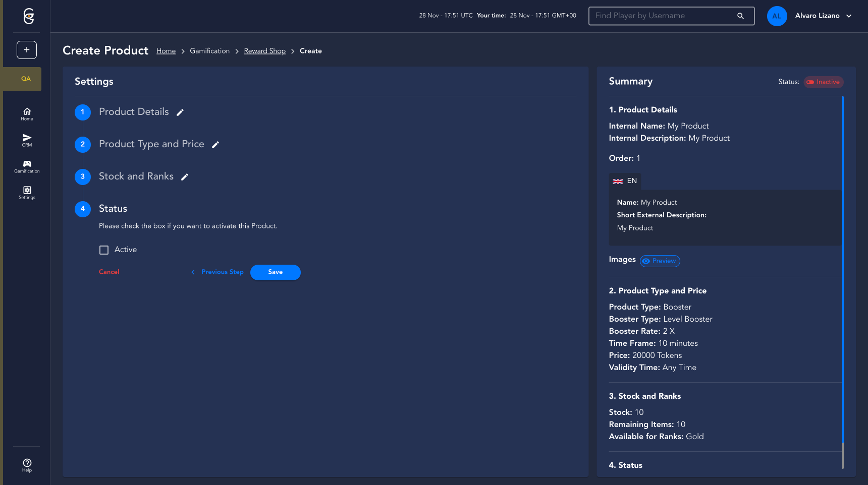
Task: Open Settings from the left sidebar
Action: [27, 193]
